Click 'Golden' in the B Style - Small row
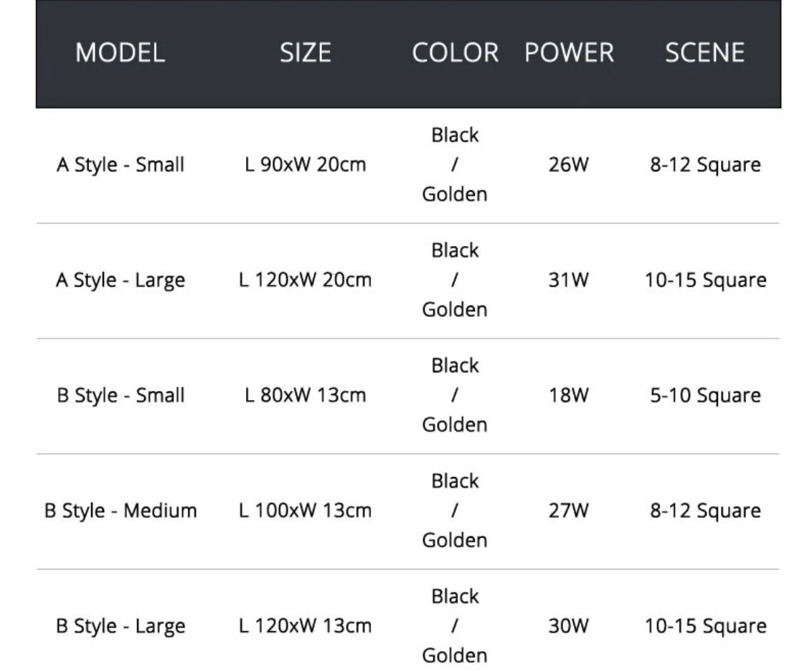The height and width of the screenshot is (672, 807). [x=455, y=425]
